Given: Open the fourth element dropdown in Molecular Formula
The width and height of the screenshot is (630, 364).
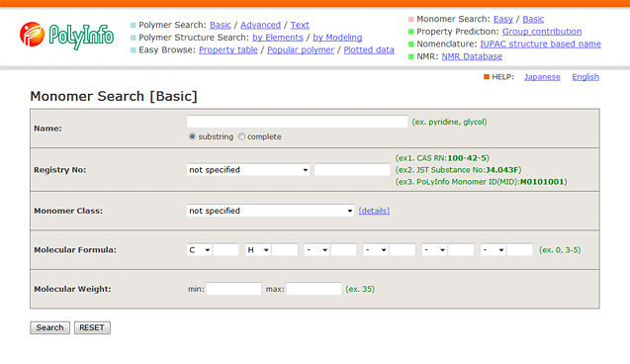Looking at the screenshot, I should coord(376,250).
